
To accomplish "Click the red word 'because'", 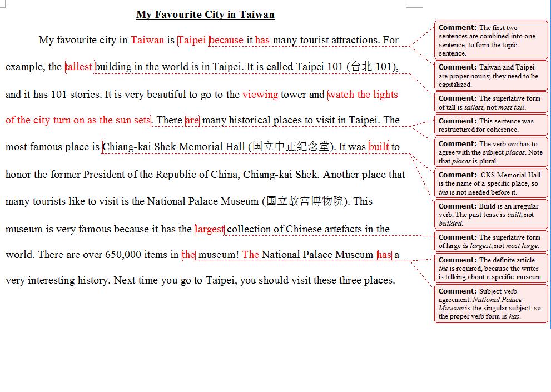I will tap(226, 40).
